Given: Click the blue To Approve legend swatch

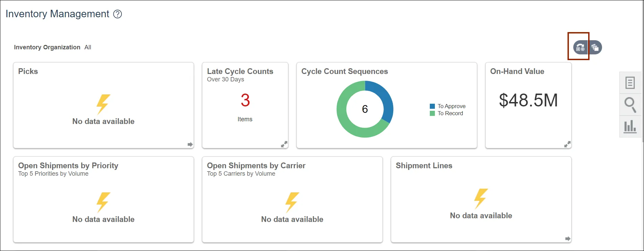Looking at the screenshot, I should [x=432, y=106].
